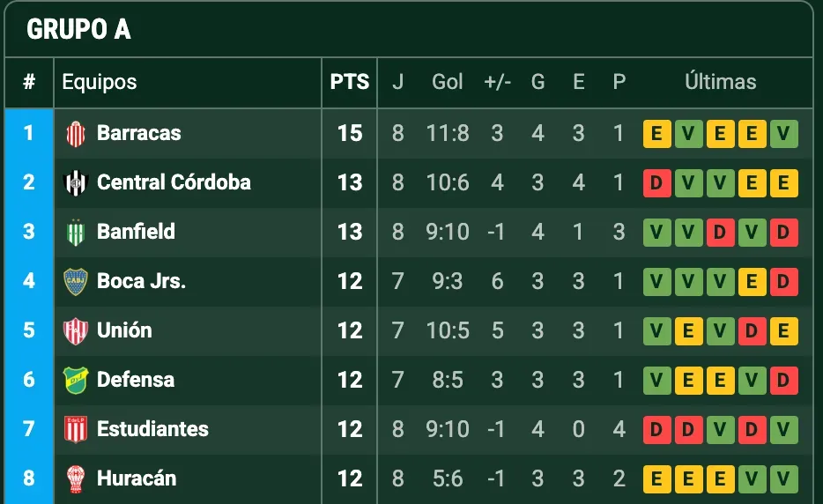Sort the table by PTS column header
Image resolution: width=823 pixels, height=504 pixels.
coord(350,82)
